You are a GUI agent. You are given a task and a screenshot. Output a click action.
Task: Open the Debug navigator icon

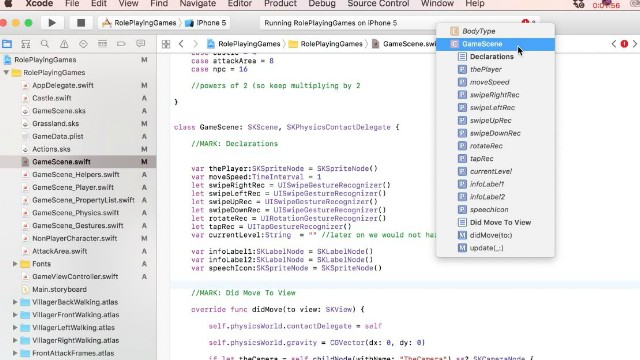tap(102, 44)
